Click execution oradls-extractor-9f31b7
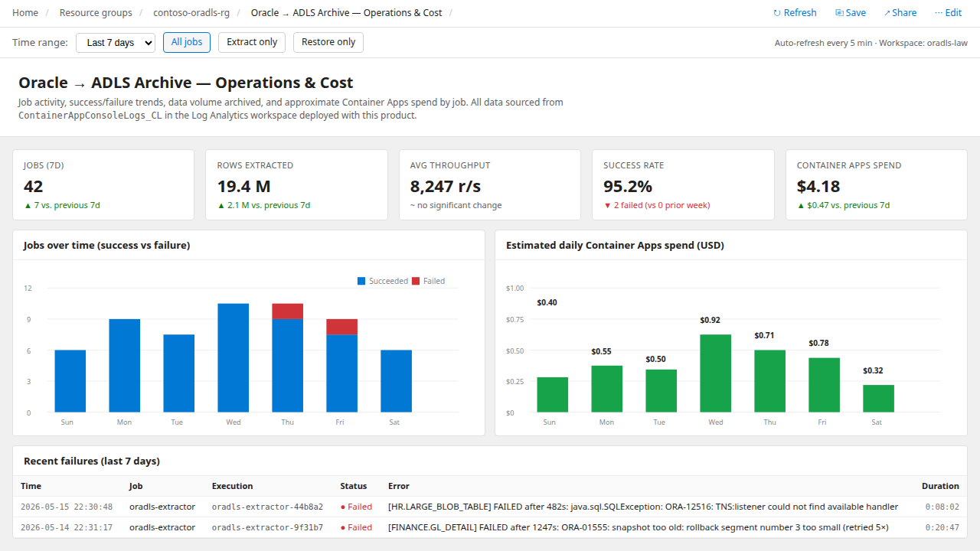 [x=267, y=527]
